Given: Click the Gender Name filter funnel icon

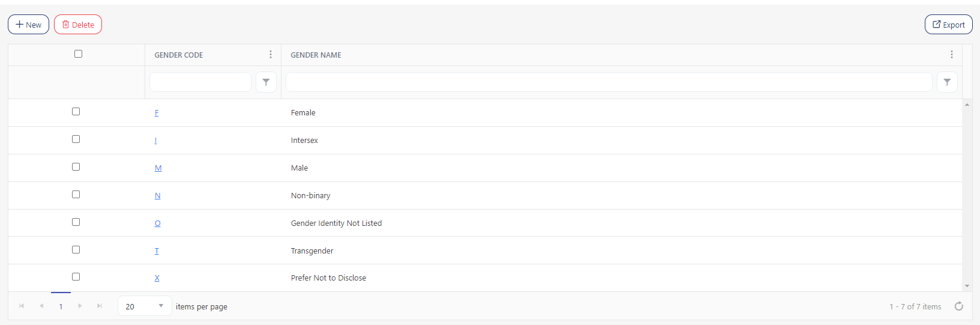Looking at the screenshot, I should click(x=946, y=82).
